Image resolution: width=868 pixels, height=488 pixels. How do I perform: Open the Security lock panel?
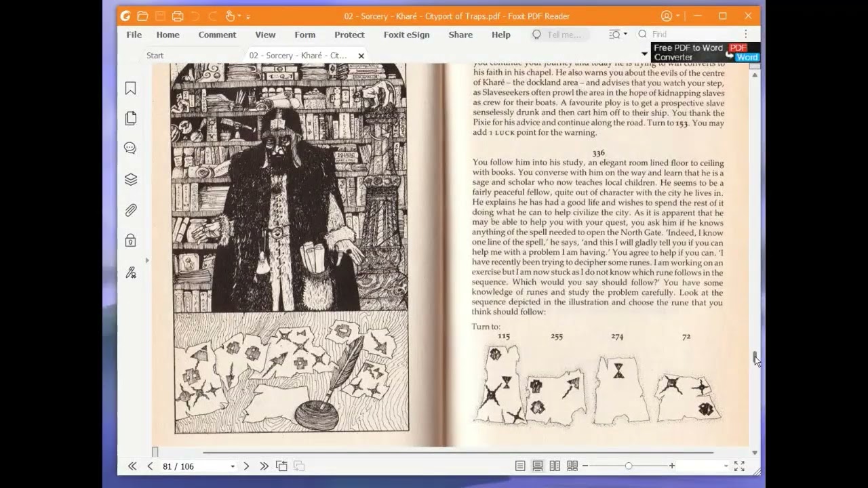pyautogui.click(x=130, y=241)
